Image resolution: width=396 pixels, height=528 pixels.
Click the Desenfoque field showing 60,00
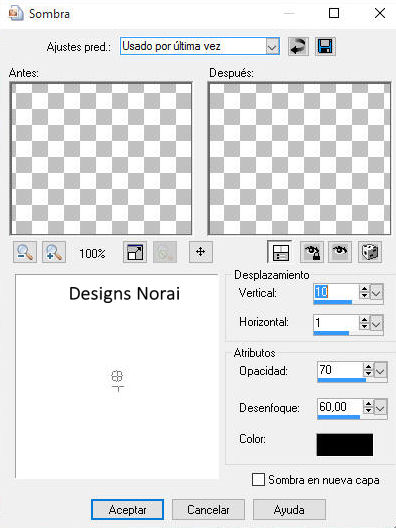point(340,407)
